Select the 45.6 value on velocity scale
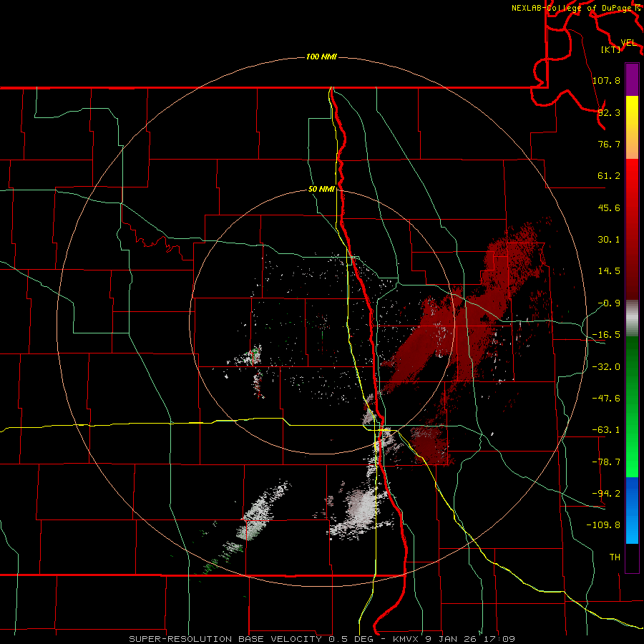Image resolution: width=644 pixels, height=644 pixels. [609, 208]
